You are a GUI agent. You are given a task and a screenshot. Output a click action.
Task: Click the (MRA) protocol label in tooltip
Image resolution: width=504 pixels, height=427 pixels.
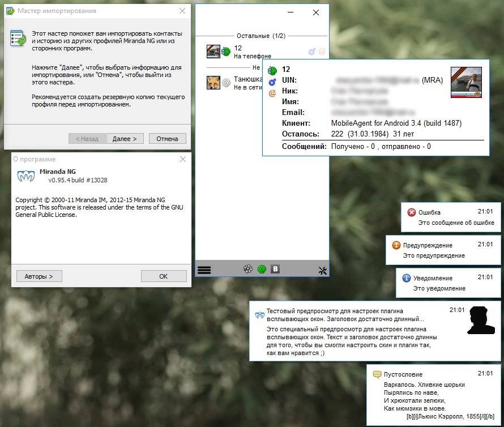432,80
